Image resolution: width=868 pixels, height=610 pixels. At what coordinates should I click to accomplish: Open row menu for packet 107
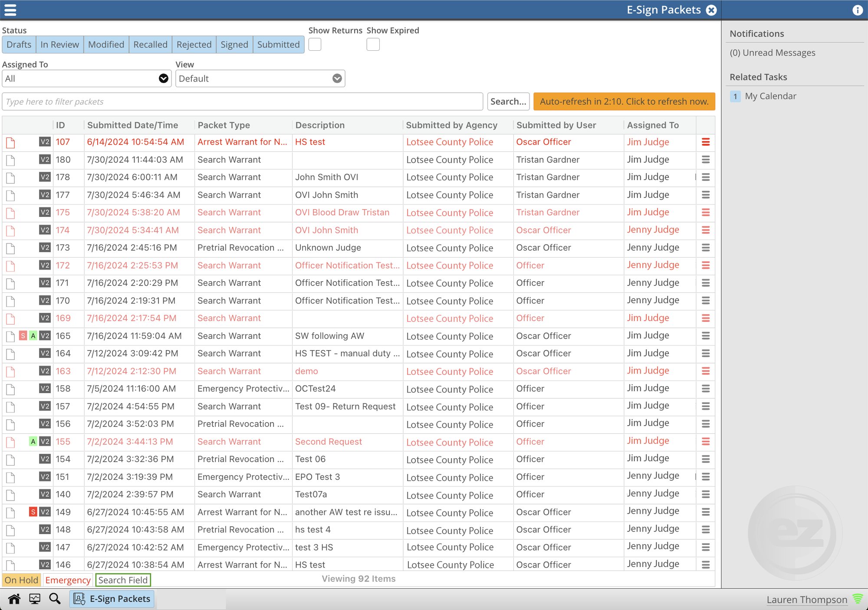[x=706, y=142]
